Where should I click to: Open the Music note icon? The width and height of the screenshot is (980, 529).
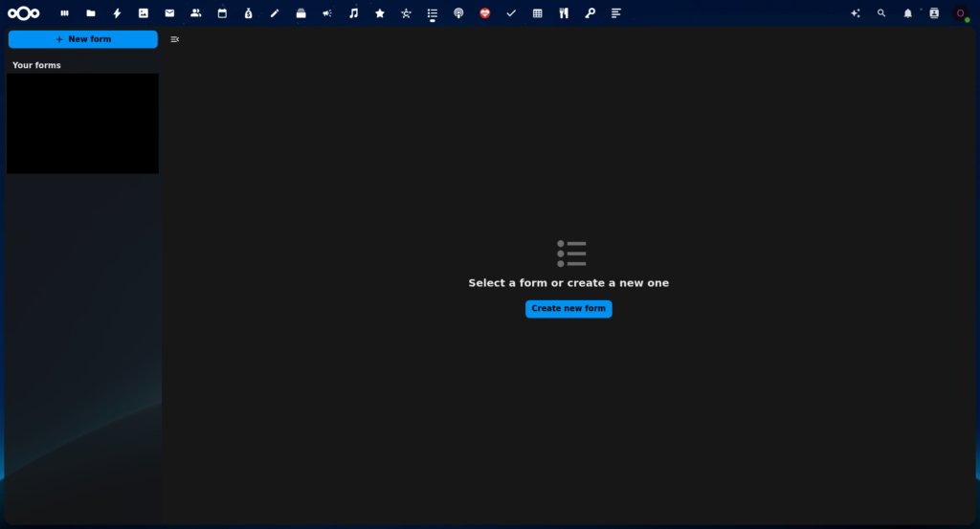tap(353, 13)
